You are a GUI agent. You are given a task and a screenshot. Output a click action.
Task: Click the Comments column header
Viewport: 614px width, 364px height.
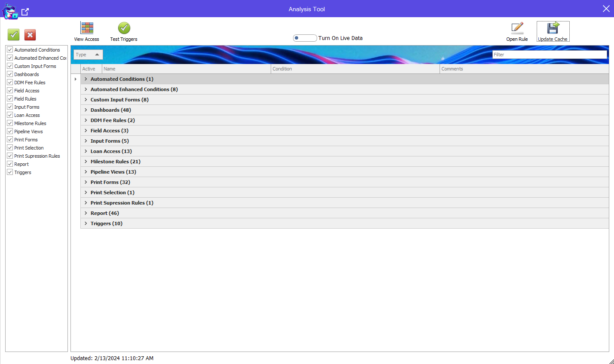pyautogui.click(x=524, y=69)
